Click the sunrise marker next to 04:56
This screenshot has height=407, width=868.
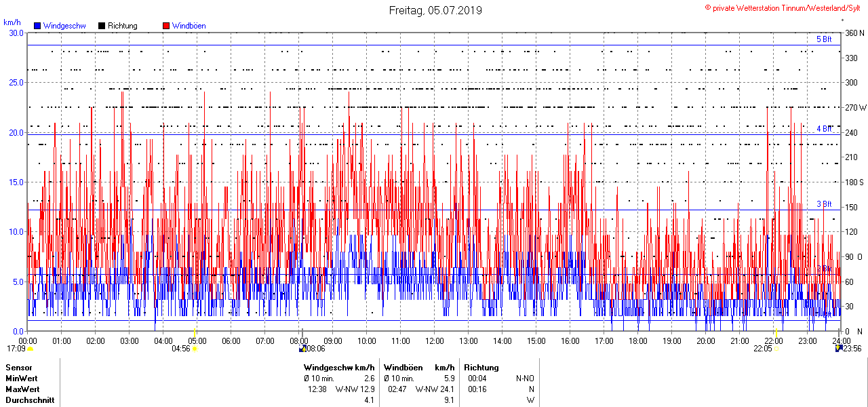[x=195, y=349]
